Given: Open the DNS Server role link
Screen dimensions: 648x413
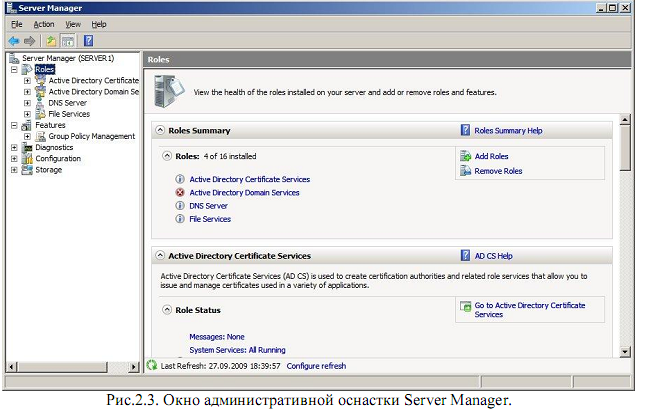Looking at the screenshot, I should pos(208,206).
